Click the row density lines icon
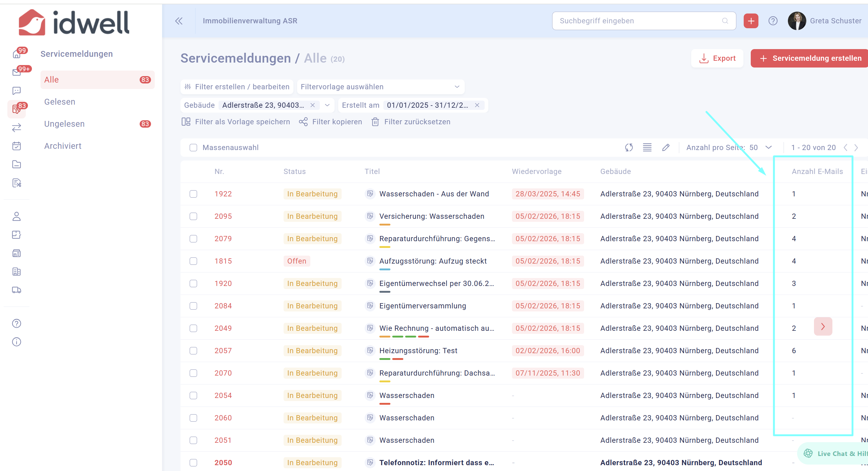868x471 pixels. pos(647,148)
